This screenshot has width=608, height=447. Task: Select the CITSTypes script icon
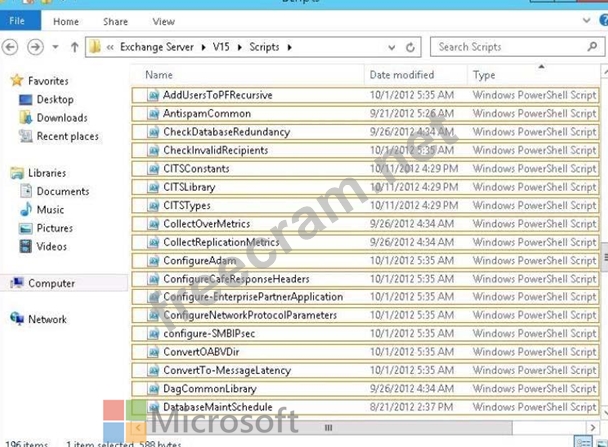coord(154,205)
